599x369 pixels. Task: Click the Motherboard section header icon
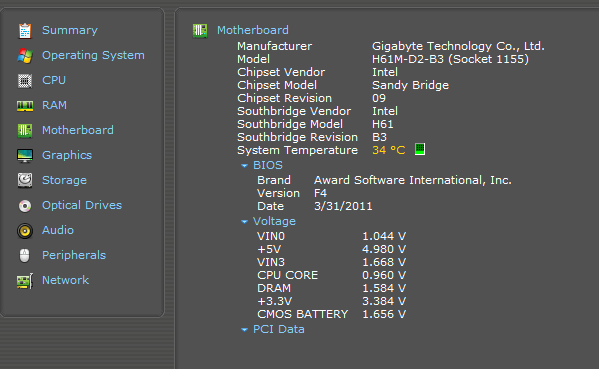tap(200, 31)
